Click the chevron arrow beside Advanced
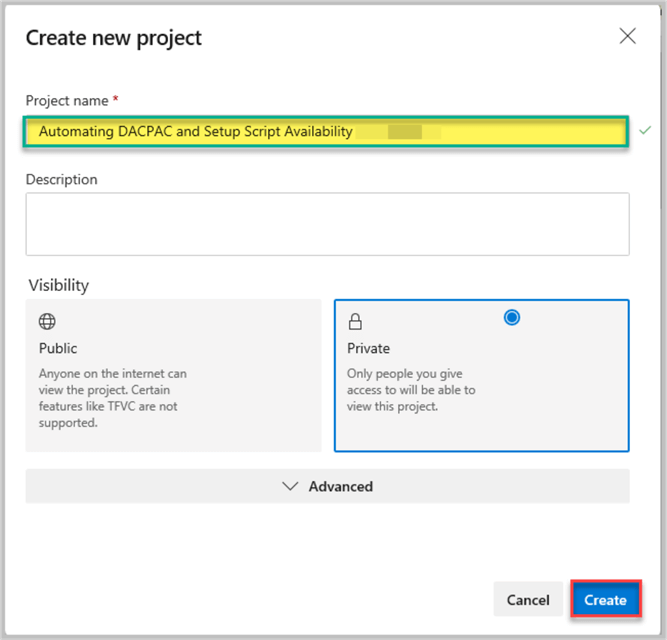667x640 pixels. point(291,486)
